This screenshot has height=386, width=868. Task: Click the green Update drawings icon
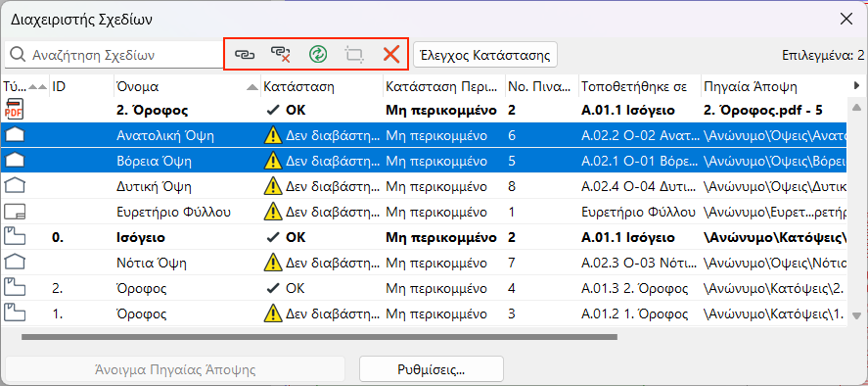[318, 54]
